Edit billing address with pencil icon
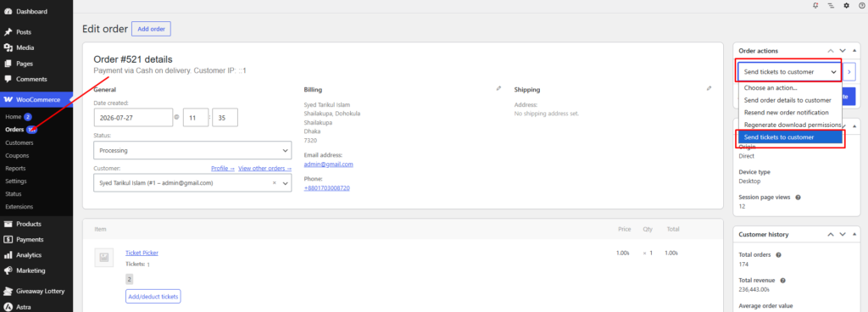The height and width of the screenshot is (312, 868). point(498,88)
